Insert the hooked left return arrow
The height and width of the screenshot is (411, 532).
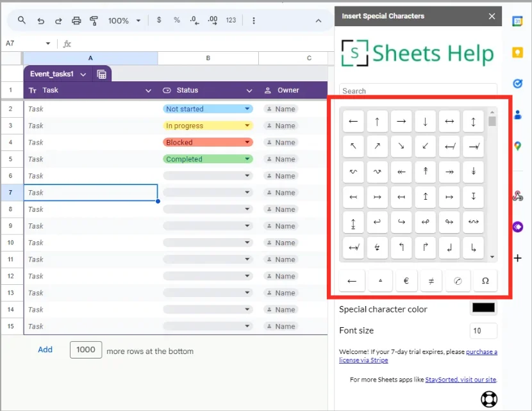click(x=377, y=222)
